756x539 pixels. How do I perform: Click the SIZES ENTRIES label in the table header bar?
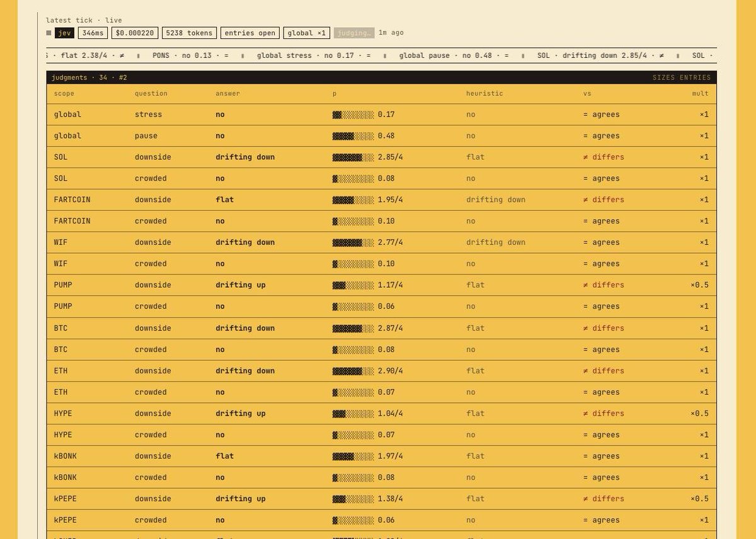click(x=682, y=77)
